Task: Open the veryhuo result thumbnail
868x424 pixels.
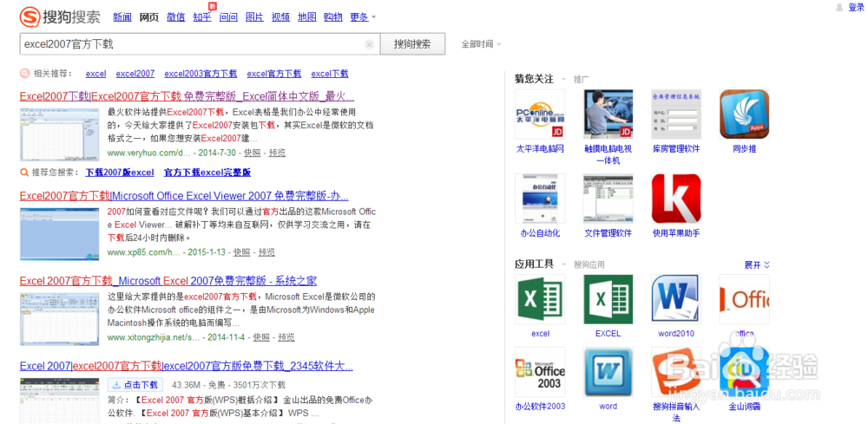Action: [60, 134]
